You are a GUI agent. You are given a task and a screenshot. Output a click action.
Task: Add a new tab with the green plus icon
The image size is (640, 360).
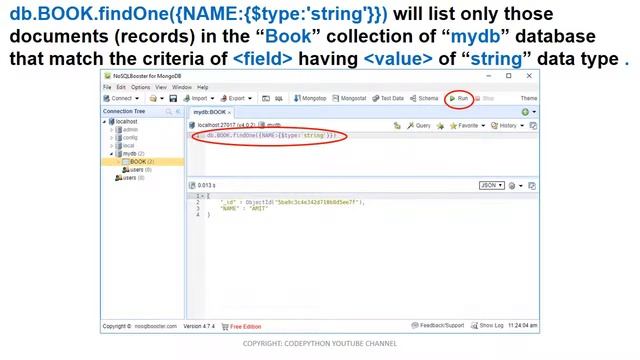tap(525, 112)
